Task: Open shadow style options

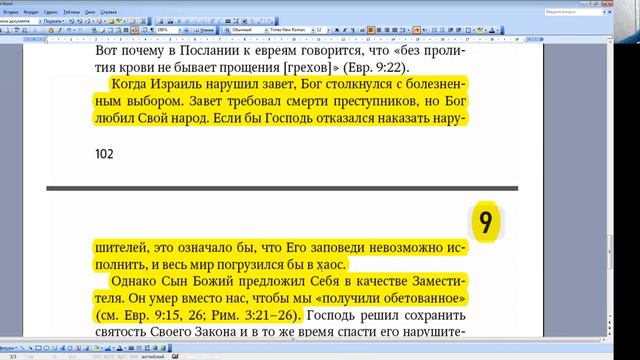Action: [x=155, y=348]
